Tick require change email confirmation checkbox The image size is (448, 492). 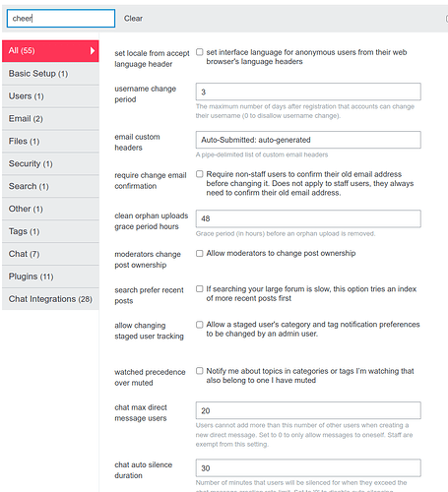[200, 174]
